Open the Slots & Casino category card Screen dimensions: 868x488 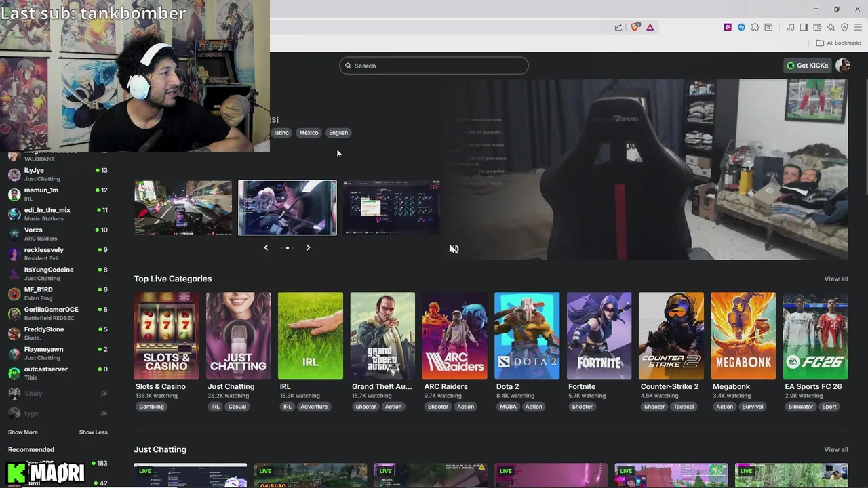point(167,335)
